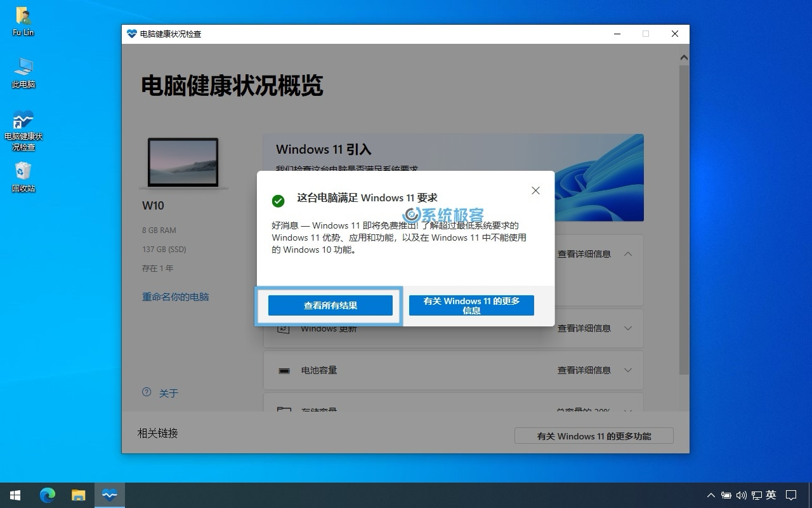Open the Recycle Bin icon
The image size is (812, 508).
coord(23,177)
